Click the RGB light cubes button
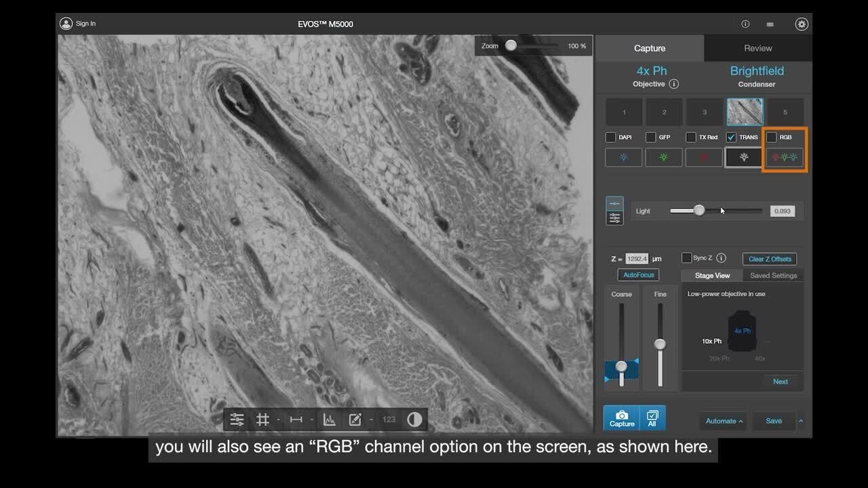This screenshot has width=868, height=488. (785, 157)
